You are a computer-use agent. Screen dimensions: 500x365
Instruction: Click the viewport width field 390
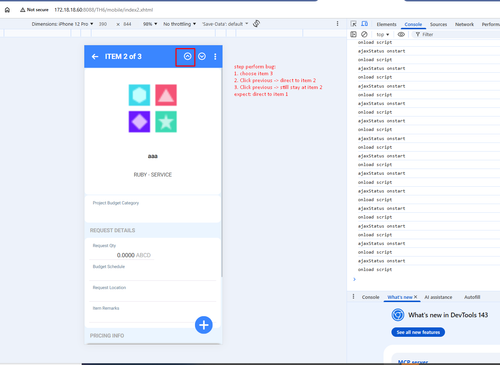(103, 24)
